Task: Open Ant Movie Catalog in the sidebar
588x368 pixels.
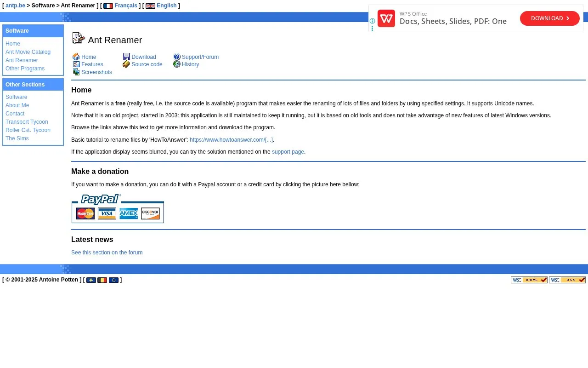Action: pyautogui.click(x=28, y=52)
